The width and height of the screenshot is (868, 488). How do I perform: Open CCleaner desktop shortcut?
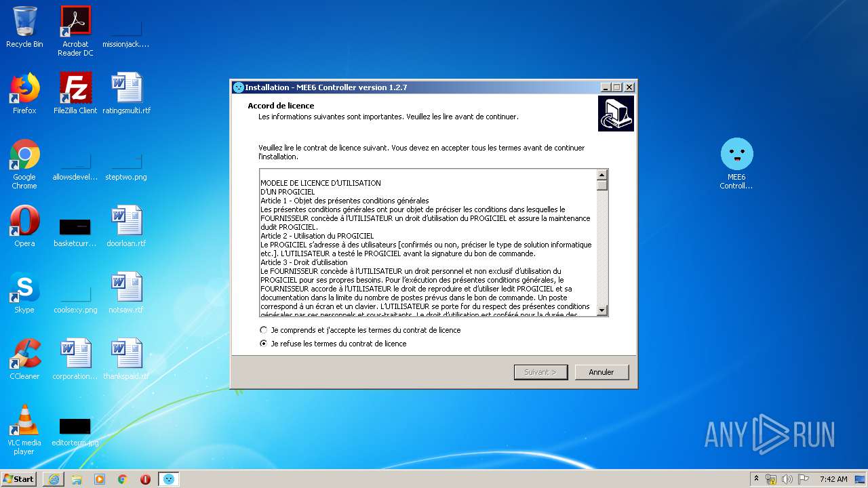click(x=24, y=359)
